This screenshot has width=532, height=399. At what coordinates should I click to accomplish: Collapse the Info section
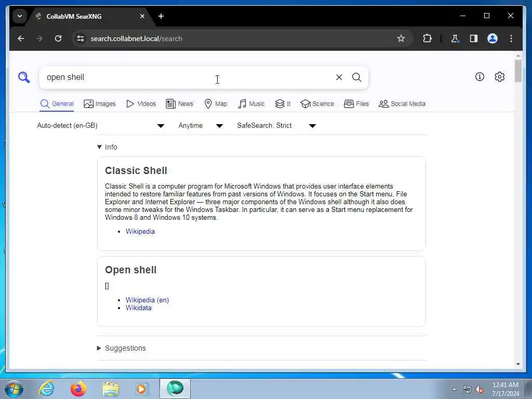[x=107, y=147]
